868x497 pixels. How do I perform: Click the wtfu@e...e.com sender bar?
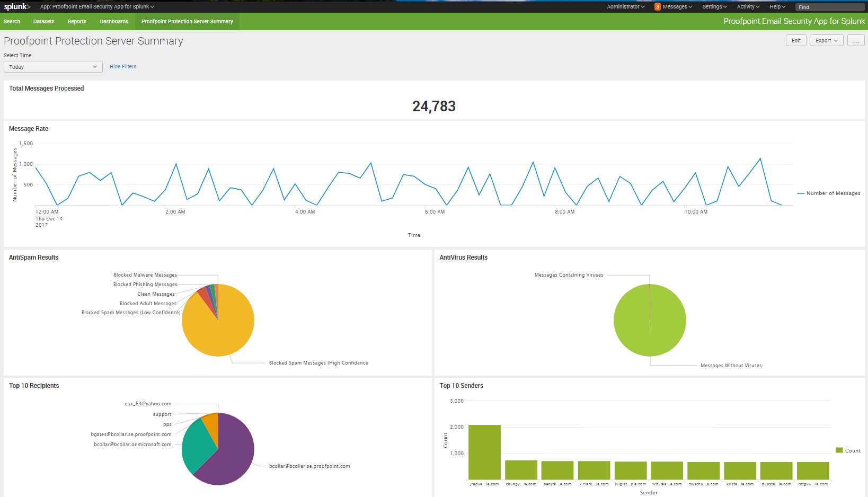tap(667, 471)
